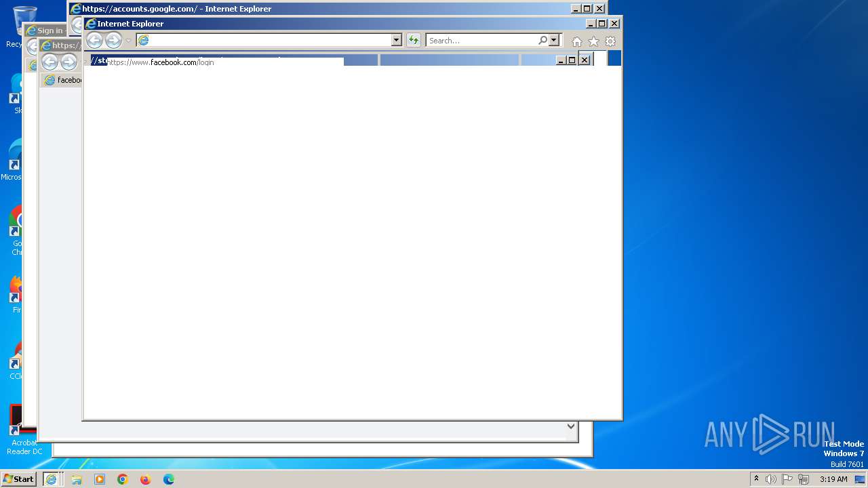The width and height of the screenshot is (868, 488).
Task: Click the search magnifier icon
Action: pyautogui.click(x=542, y=41)
